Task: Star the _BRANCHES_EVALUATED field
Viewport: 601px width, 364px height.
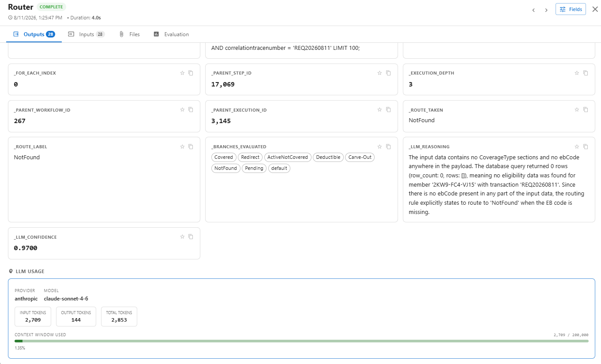Action: (x=379, y=146)
